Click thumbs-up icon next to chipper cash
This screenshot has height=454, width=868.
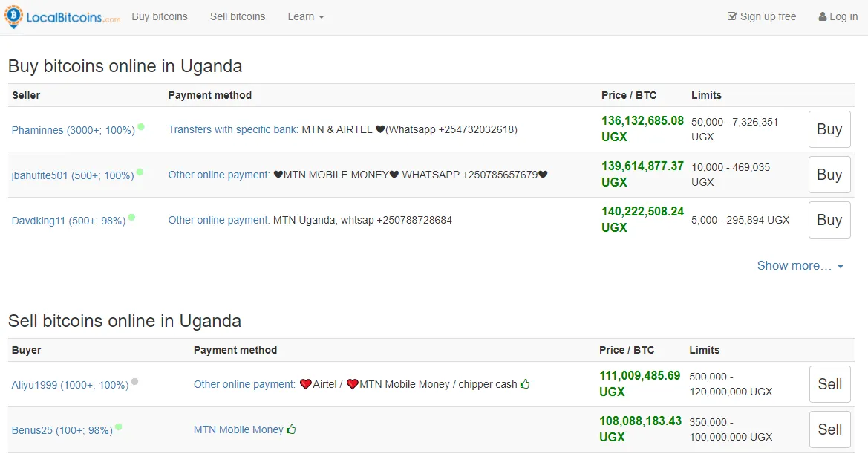[526, 383]
